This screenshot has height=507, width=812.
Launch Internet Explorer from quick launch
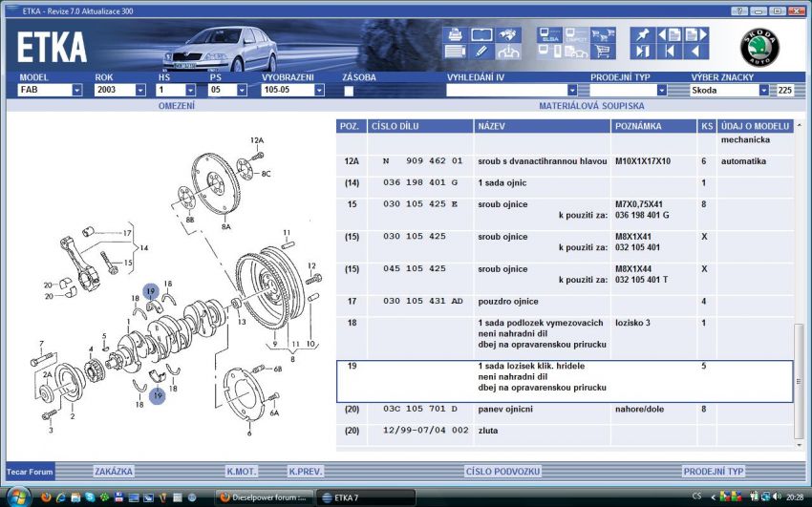click(x=60, y=497)
